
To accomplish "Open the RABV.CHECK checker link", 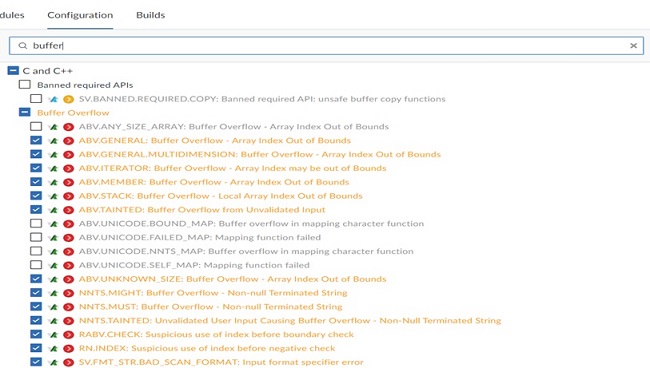I will [x=216, y=334].
